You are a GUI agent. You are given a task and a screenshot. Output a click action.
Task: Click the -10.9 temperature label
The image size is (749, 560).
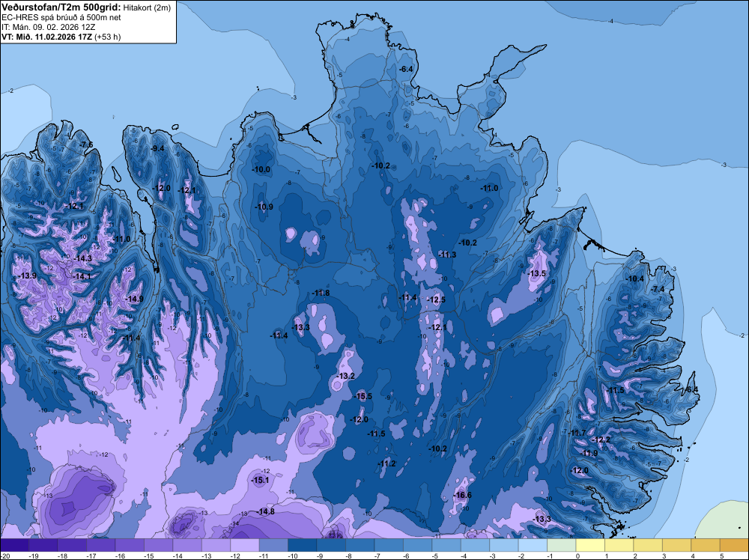(264, 207)
